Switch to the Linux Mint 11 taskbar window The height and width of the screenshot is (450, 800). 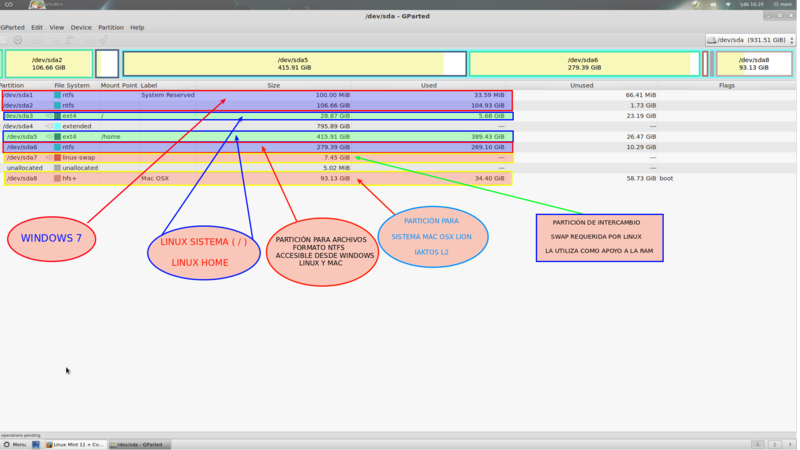tap(76, 443)
